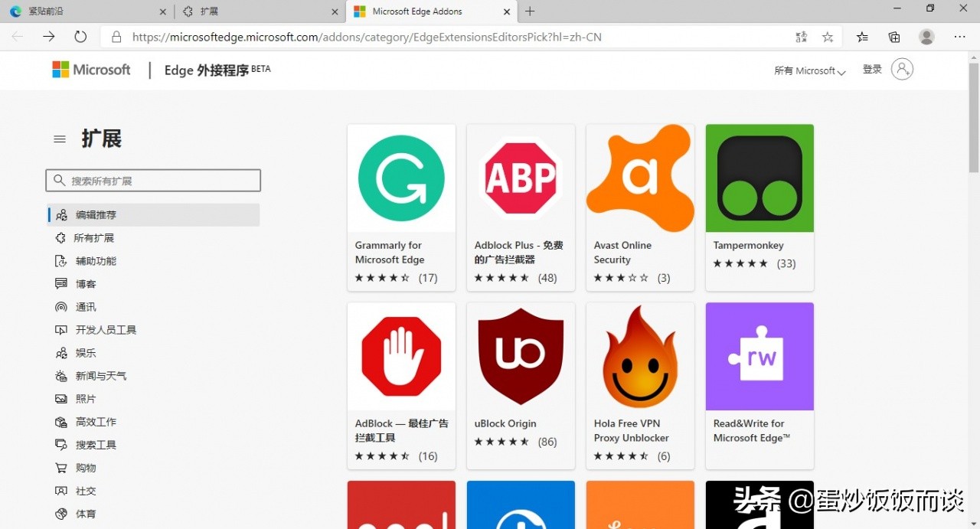Refresh the page with the reload icon

80,37
